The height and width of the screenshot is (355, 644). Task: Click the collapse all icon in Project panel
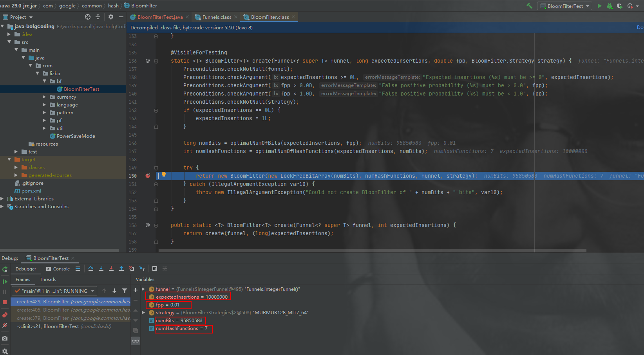[98, 17]
